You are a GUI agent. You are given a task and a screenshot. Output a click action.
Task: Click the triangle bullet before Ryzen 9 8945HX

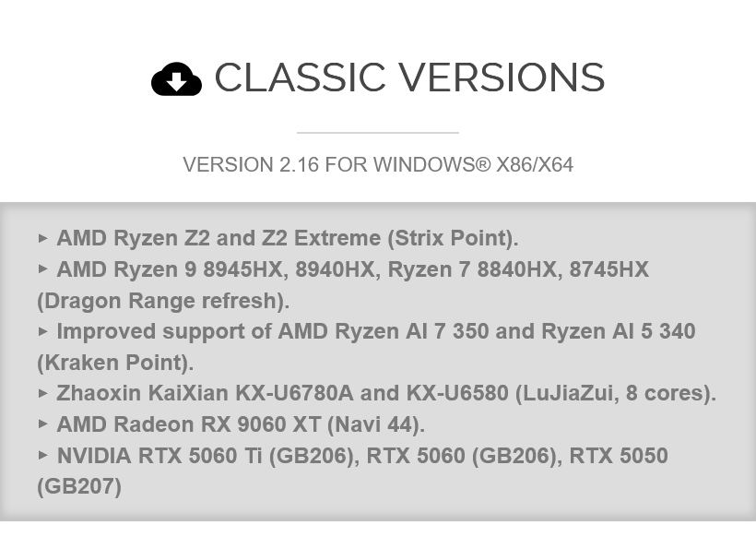pos(42,269)
